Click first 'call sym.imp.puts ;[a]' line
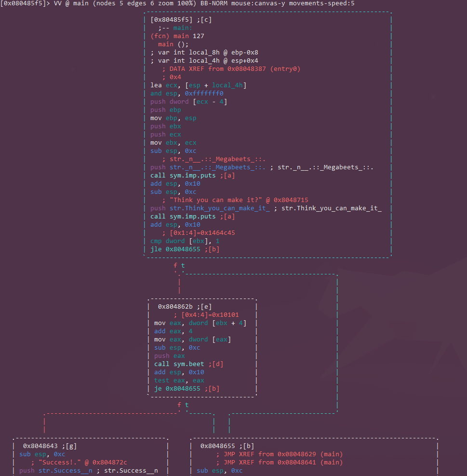467x476 pixels. coord(192,176)
